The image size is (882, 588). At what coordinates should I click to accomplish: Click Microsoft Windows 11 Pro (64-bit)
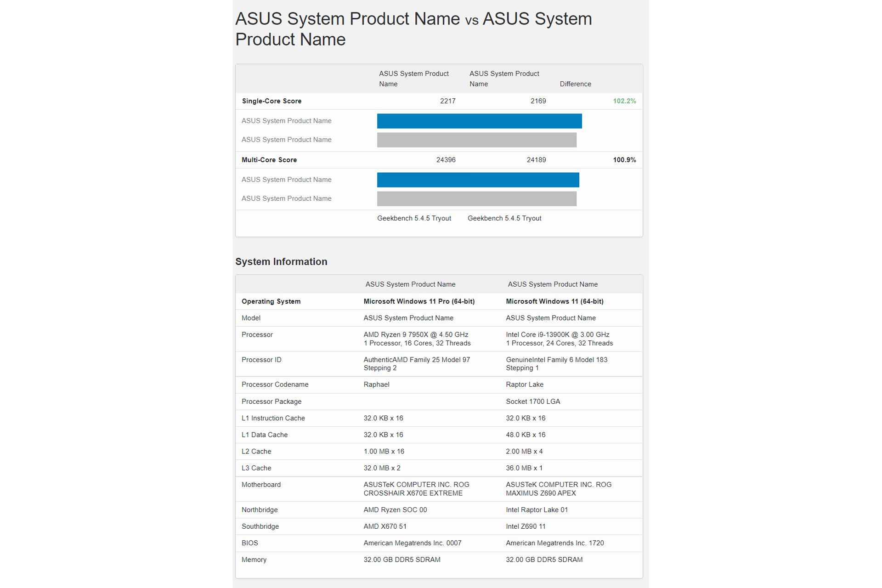point(419,301)
